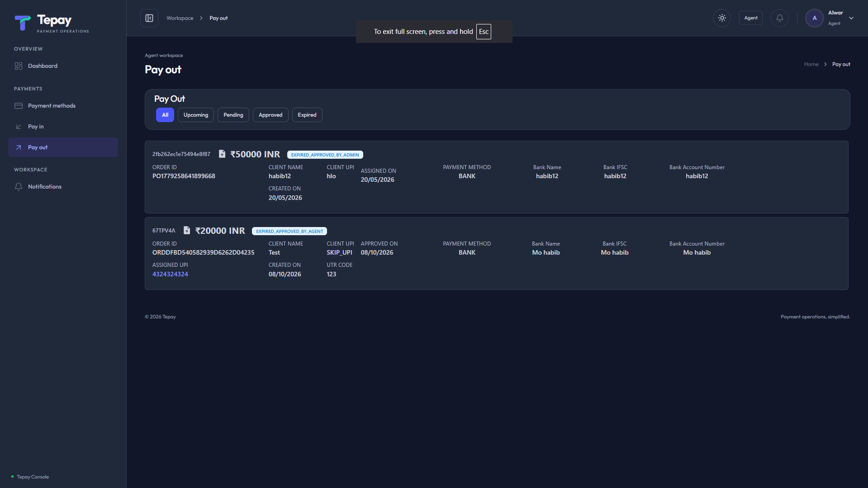Show Pending pay outs

pos(233,115)
